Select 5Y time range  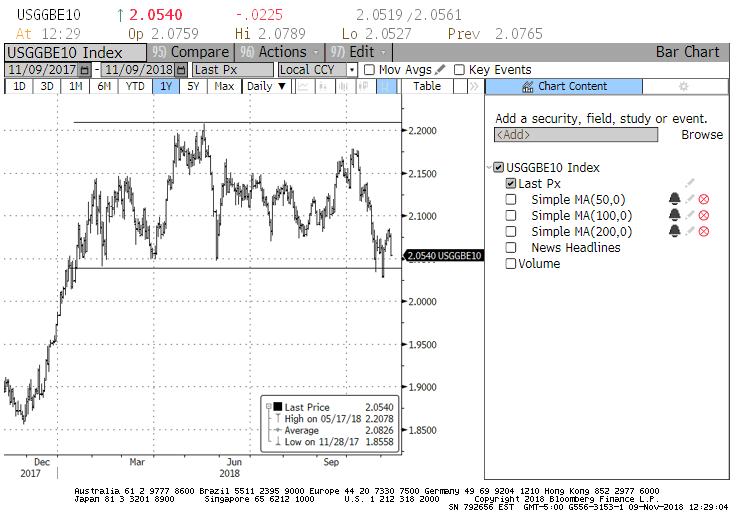(x=193, y=86)
